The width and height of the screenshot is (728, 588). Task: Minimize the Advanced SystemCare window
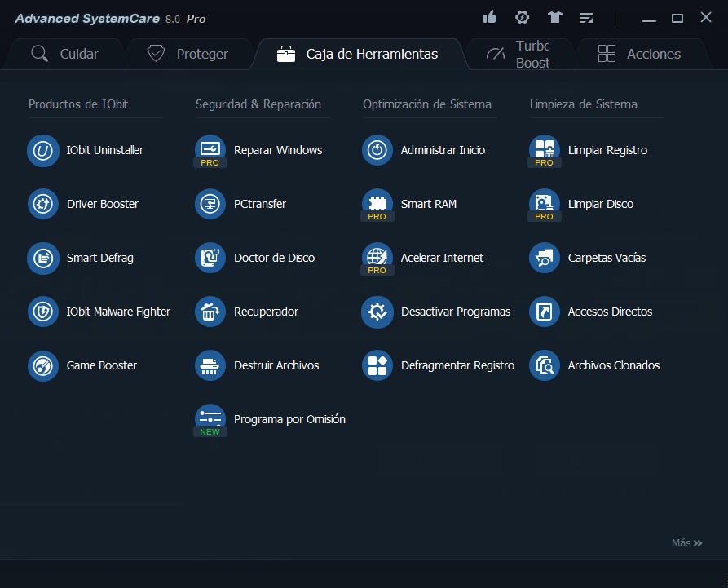(x=649, y=19)
